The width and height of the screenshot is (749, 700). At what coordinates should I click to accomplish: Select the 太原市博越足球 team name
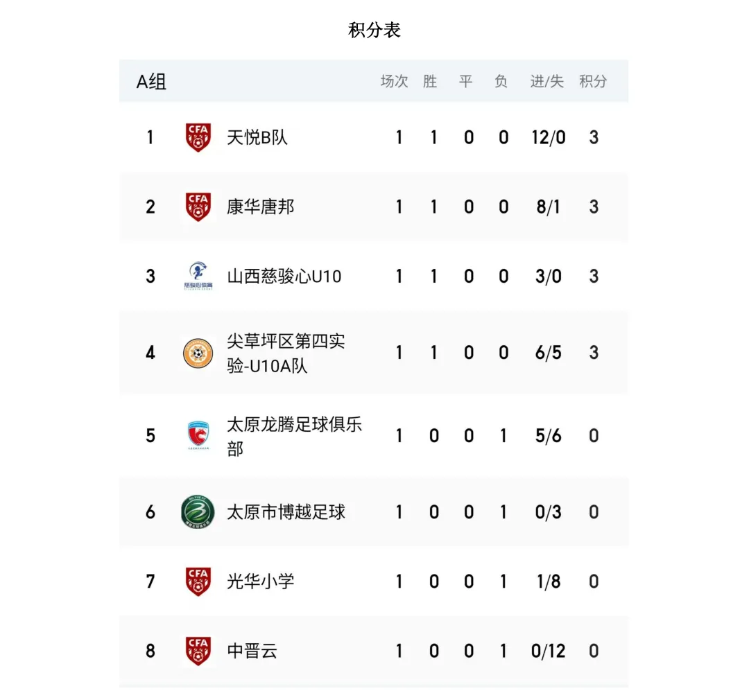click(286, 512)
